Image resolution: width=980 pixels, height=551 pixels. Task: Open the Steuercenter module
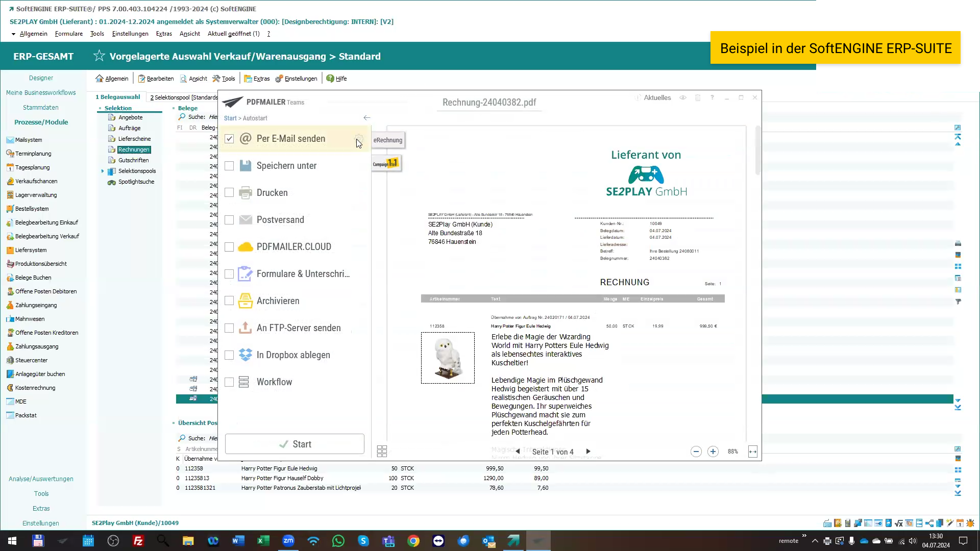[31, 360]
